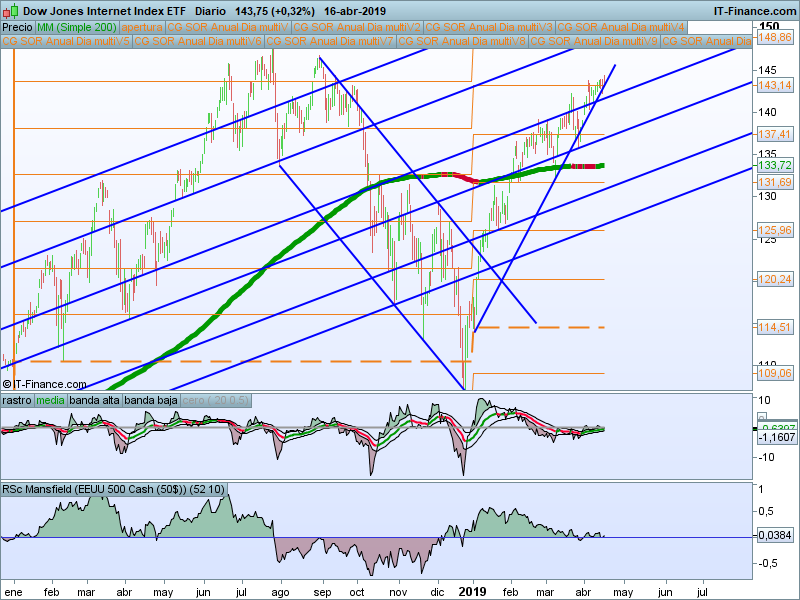Click the green 133,72 moving average tag
Viewport: 800px width, 600px height.
point(775,165)
